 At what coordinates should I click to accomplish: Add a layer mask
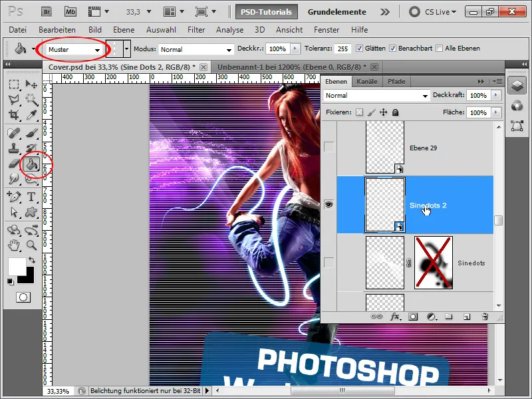[x=413, y=317]
